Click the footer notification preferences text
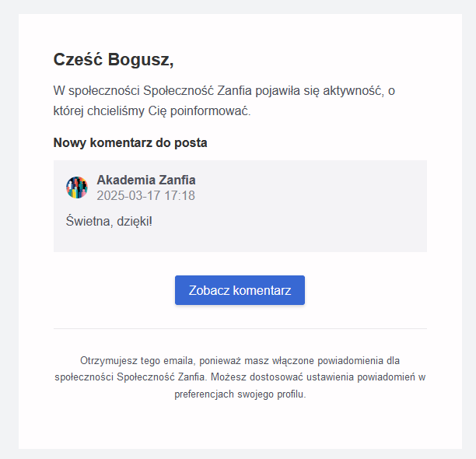476x459 pixels. (x=240, y=377)
